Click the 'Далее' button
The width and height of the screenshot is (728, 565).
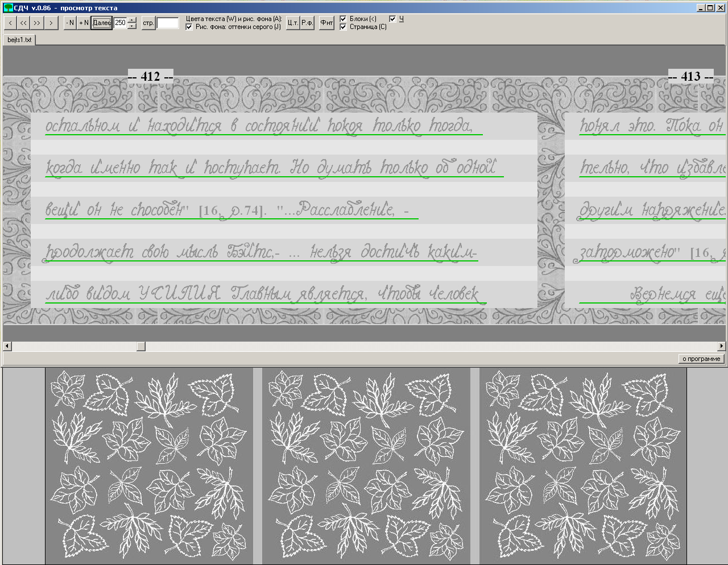[x=102, y=23]
